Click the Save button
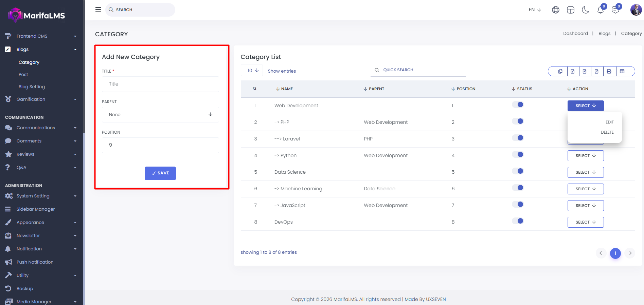This screenshot has width=644, height=305. (x=160, y=173)
